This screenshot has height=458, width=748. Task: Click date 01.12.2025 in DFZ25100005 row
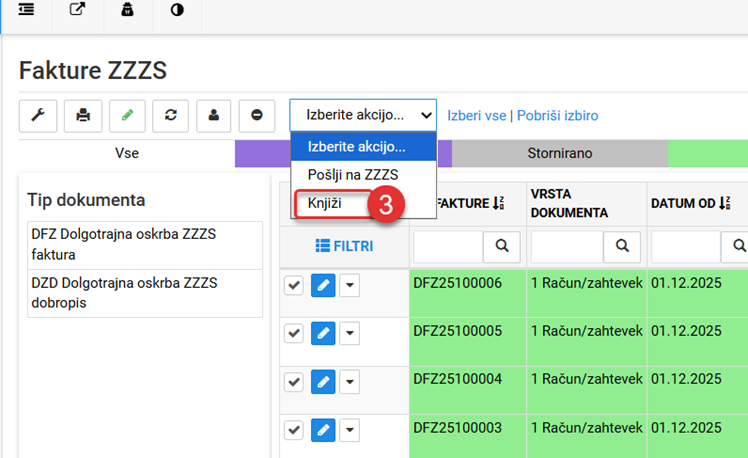[686, 331]
